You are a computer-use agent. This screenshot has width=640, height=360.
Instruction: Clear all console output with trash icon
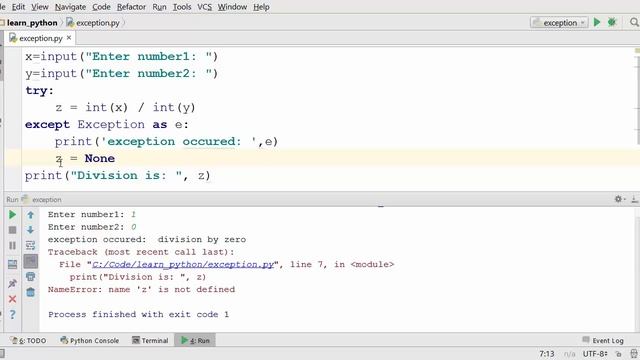(31, 292)
